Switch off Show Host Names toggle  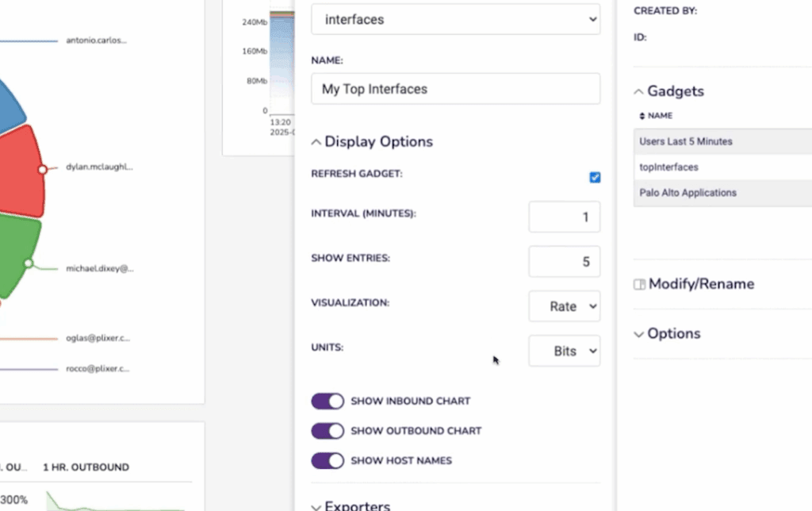(327, 460)
